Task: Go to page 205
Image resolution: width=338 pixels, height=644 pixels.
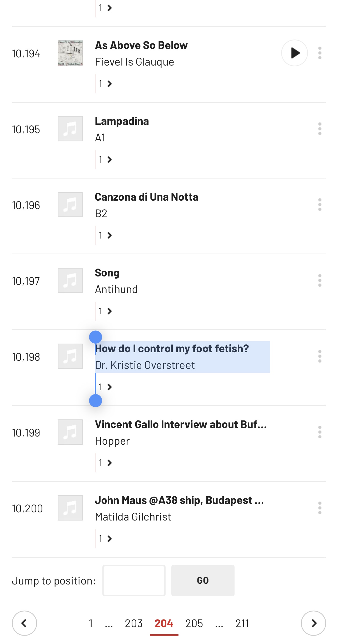Action: [194, 623]
